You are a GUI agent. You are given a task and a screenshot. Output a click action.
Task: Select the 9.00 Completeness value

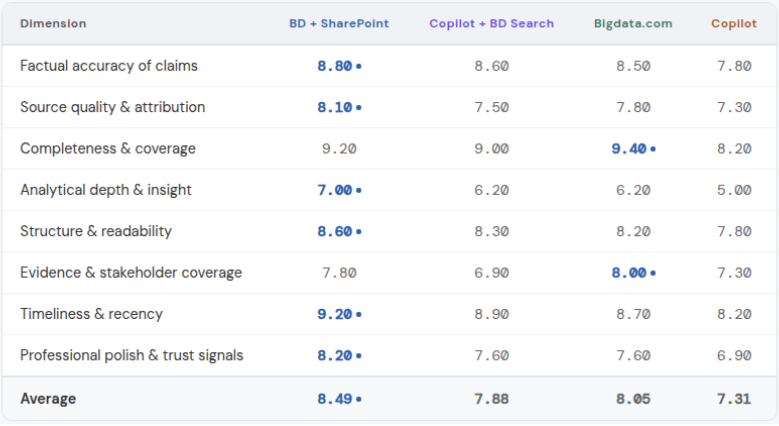click(x=491, y=148)
